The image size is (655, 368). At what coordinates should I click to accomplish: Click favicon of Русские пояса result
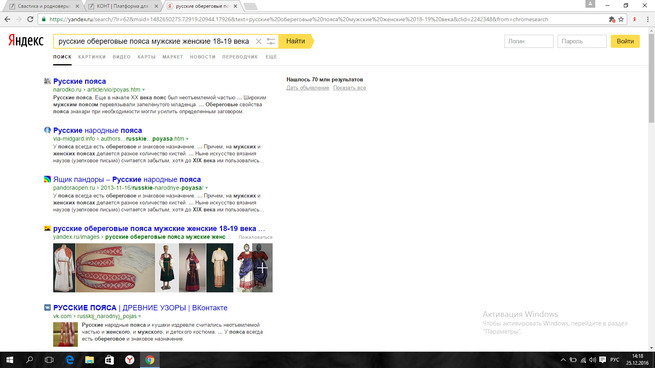47,81
